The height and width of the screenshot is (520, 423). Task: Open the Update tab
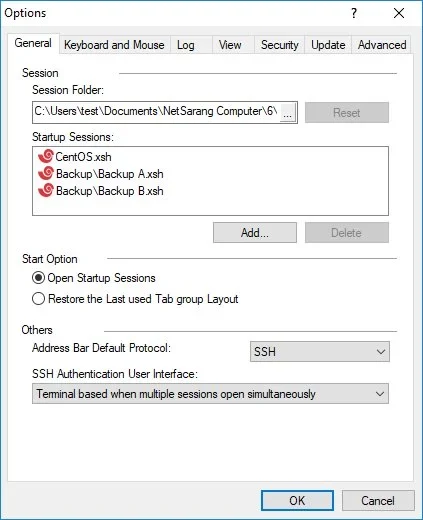(x=328, y=45)
